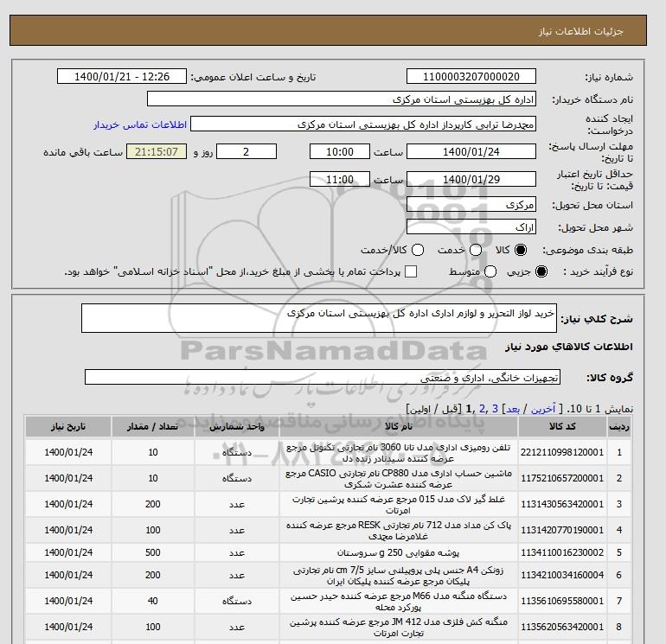This screenshot has width=666, height=644.
Task: Click the غلط گیر لاک 015 item name
Action: point(399,504)
